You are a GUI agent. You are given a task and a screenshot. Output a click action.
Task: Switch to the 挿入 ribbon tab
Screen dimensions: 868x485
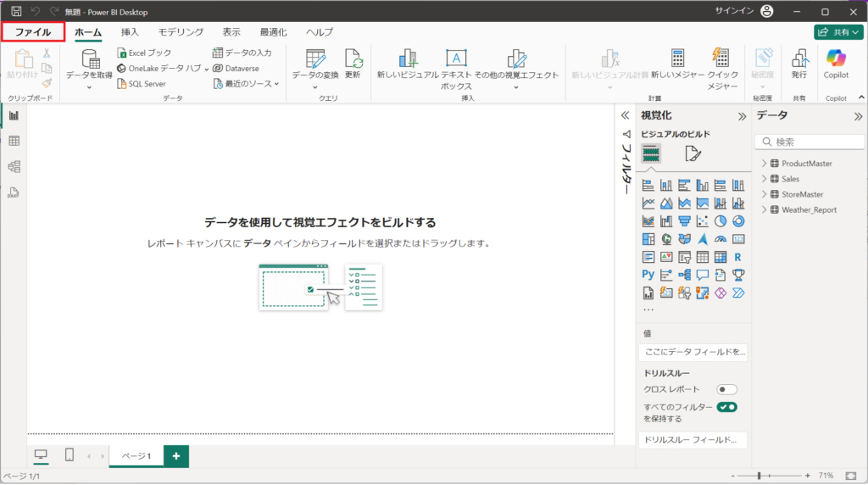[x=130, y=32]
